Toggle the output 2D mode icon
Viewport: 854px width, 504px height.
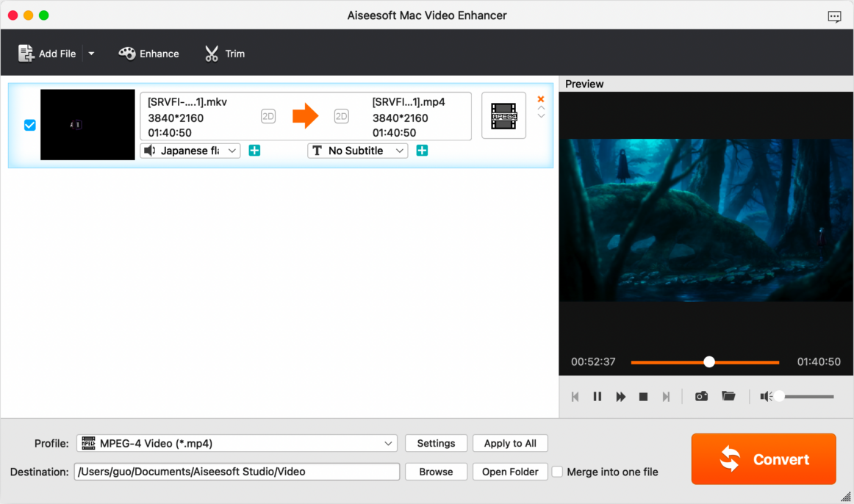tap(342, 116)
